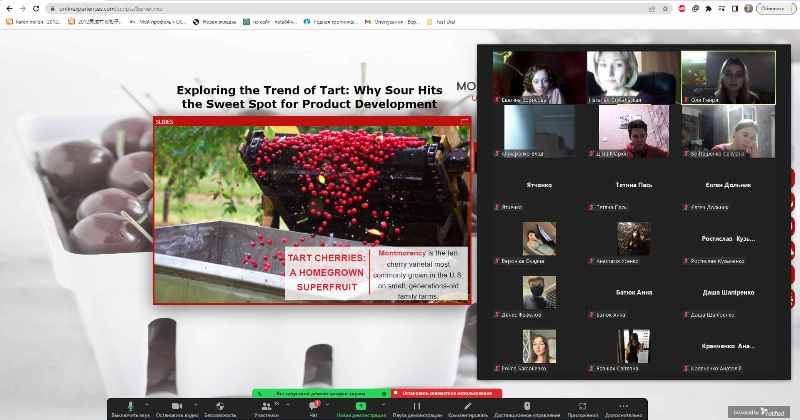The image size is (800, 420).
Task: Select the 'Даша Шапіренко' participant tile
Action: coord(728,293)
